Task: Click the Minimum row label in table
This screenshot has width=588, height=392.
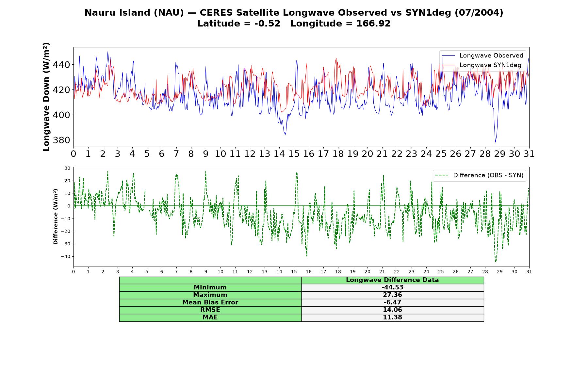Action: (210, 287)
